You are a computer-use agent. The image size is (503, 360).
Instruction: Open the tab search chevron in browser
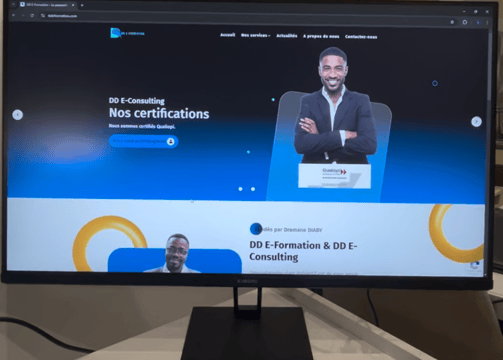tap(14, 4)
